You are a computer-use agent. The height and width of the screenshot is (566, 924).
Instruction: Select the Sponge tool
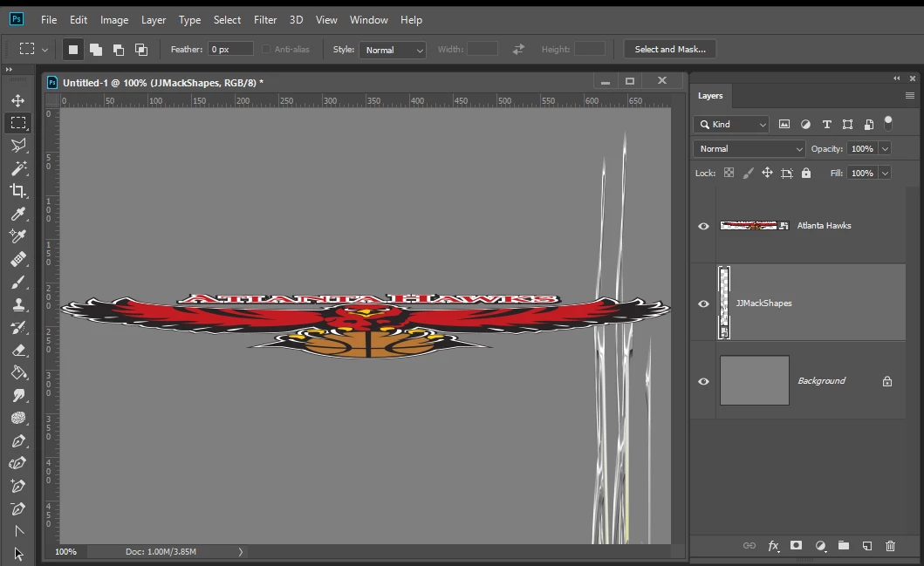click(18, 418)
